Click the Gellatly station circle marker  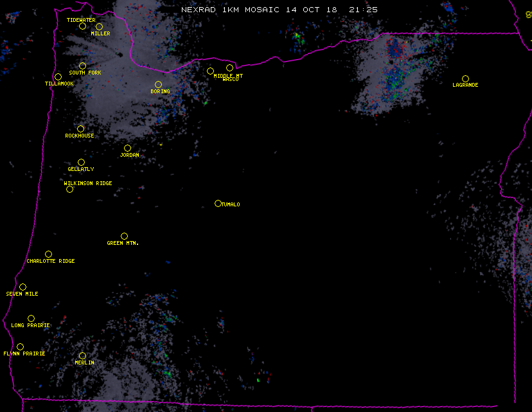pyautogui.click(x=81, y=162)
